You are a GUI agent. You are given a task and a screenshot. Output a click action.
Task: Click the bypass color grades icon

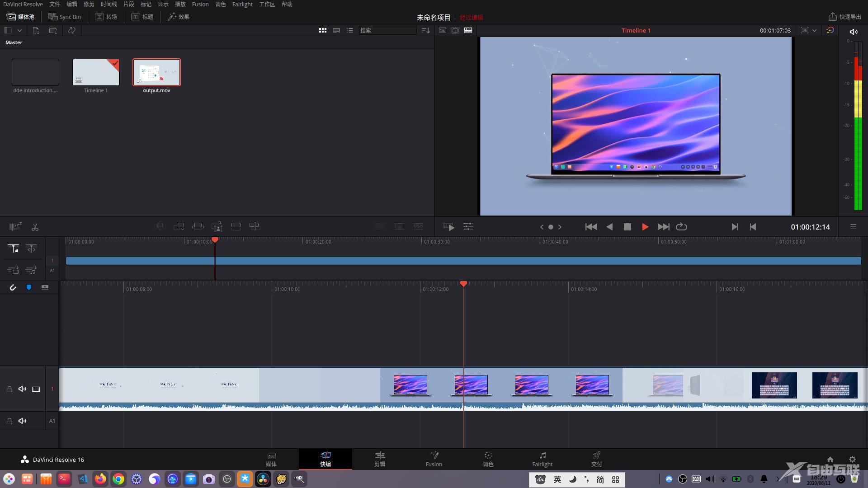(x=830, y=30)
